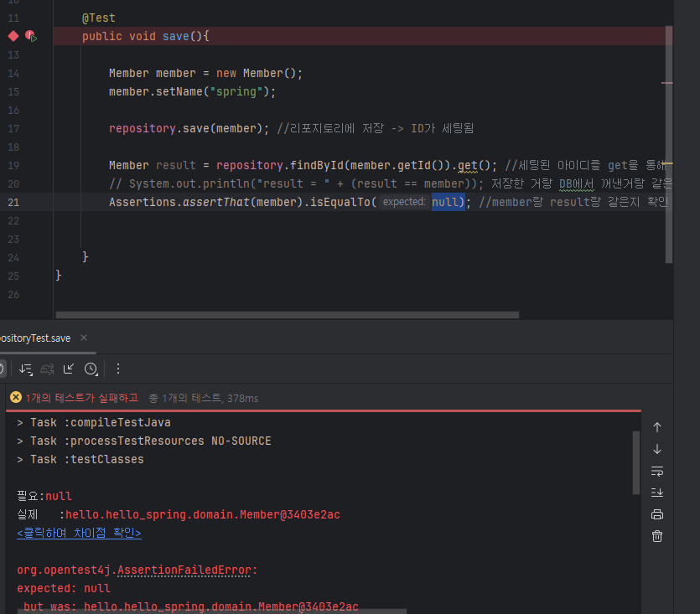Click the "spring" string literal in setName

[236, 91]
